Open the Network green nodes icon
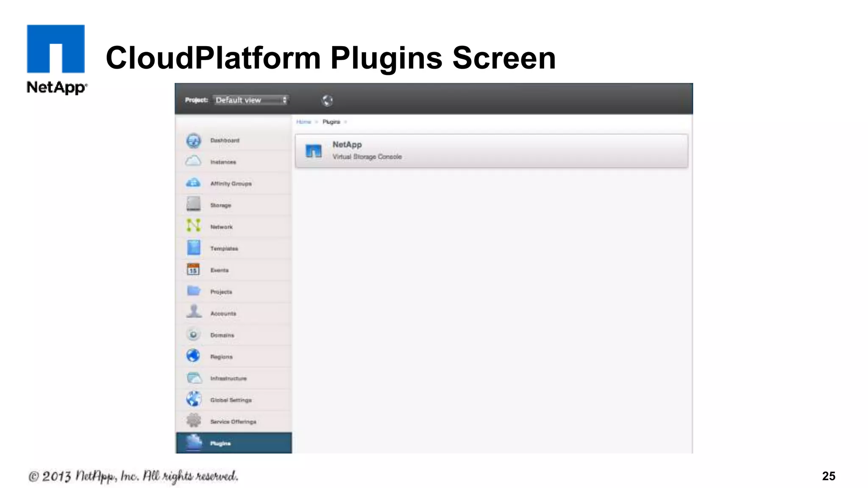 [194, 225]
